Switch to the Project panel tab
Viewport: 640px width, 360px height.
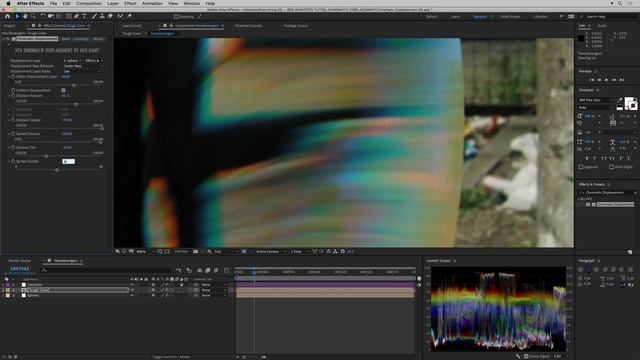9,26
